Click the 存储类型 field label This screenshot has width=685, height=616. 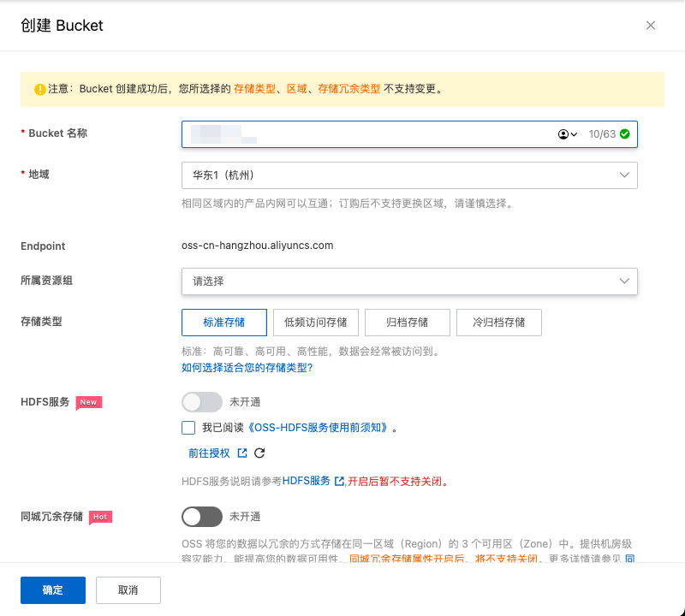pyautogui.click(x=41, y=322)
